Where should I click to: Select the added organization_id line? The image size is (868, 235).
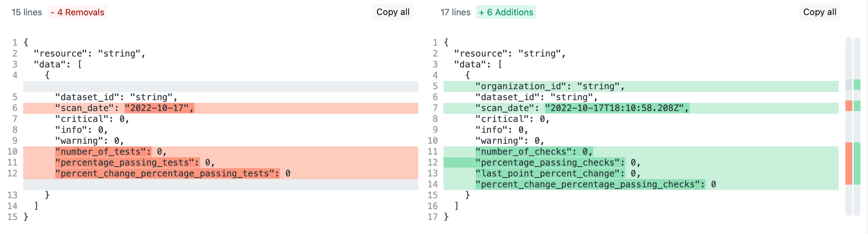[550, 86]
